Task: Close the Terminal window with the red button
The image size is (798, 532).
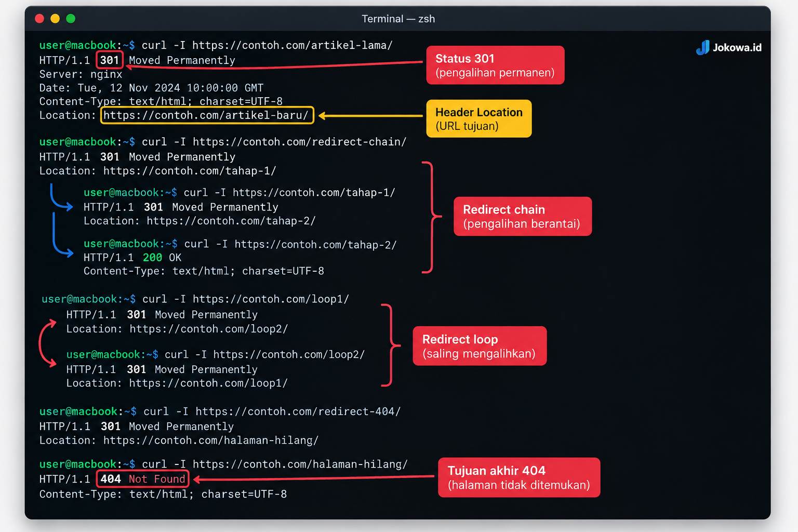Action: pos(39,19)
